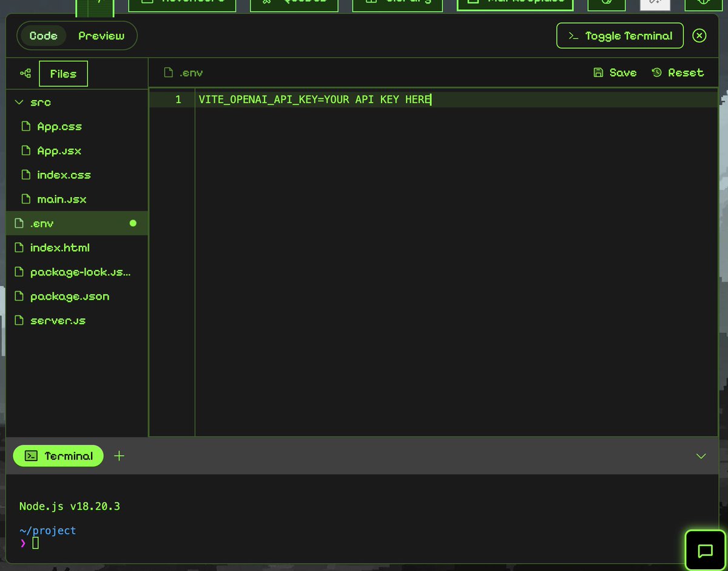Switch to the Preview view
The image size is (728, 571).
click(x=101, y=36)
